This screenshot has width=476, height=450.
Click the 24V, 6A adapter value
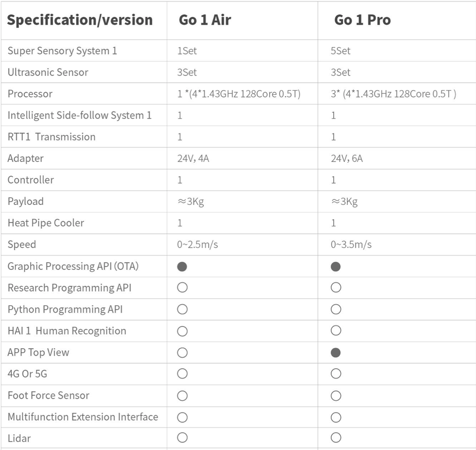coord(347,159)
